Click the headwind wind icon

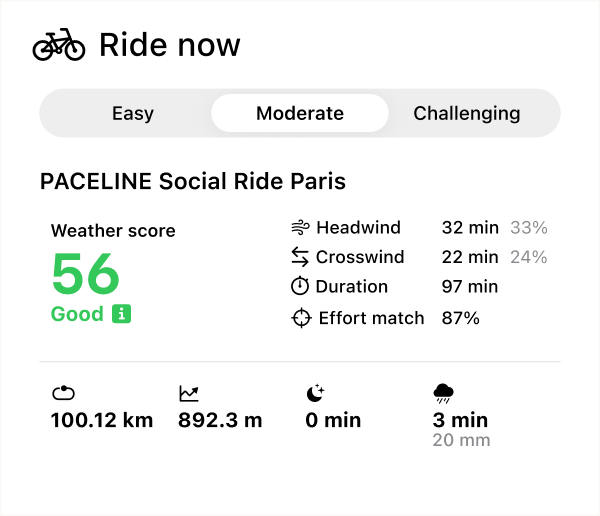(300, 228)
